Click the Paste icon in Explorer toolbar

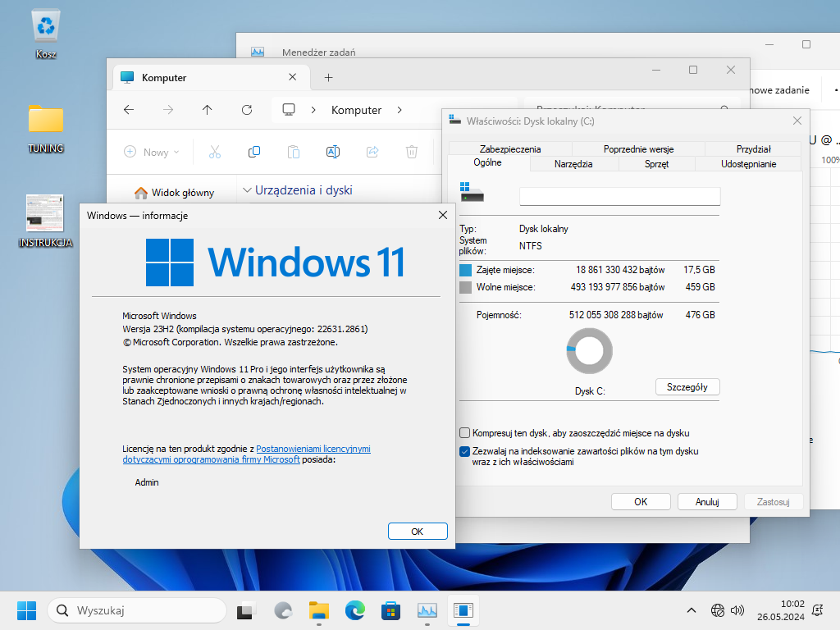[294, 152]
